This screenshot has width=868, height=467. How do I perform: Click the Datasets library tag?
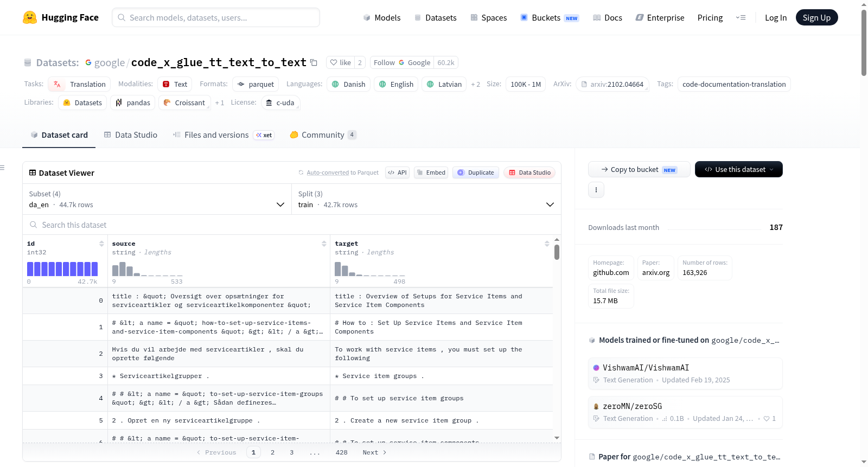(x=82, y=103)
